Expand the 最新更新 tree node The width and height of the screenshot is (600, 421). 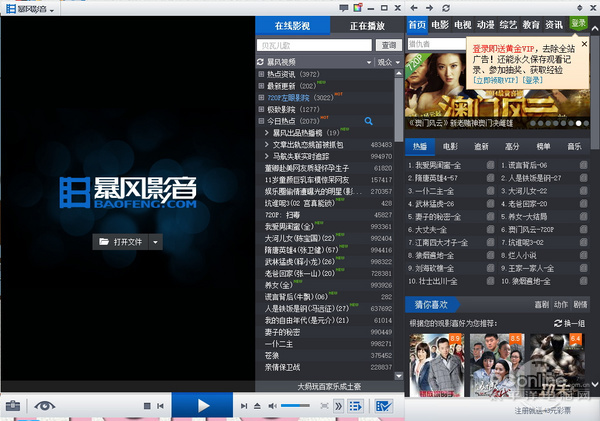pos(261,86)
